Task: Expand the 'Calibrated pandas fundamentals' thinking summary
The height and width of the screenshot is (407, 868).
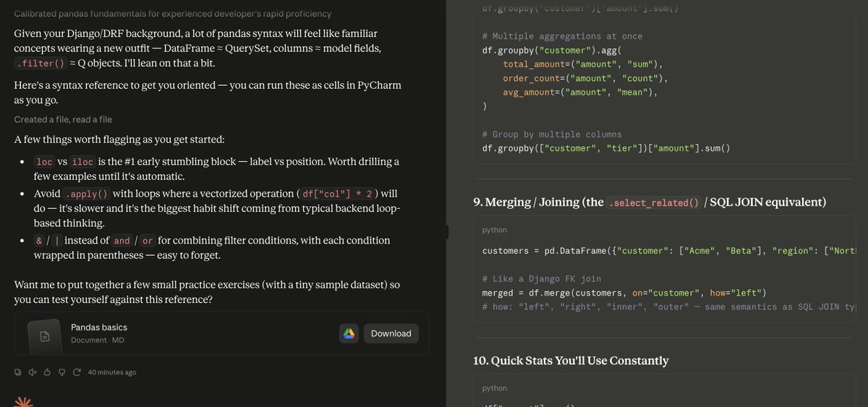Action: (173, 14)
